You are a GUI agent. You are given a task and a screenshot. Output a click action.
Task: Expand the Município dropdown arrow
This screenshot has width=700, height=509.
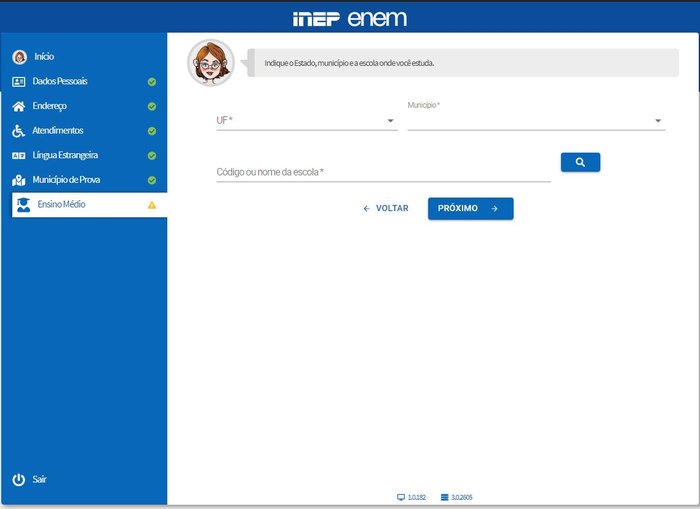coord(658,121)
